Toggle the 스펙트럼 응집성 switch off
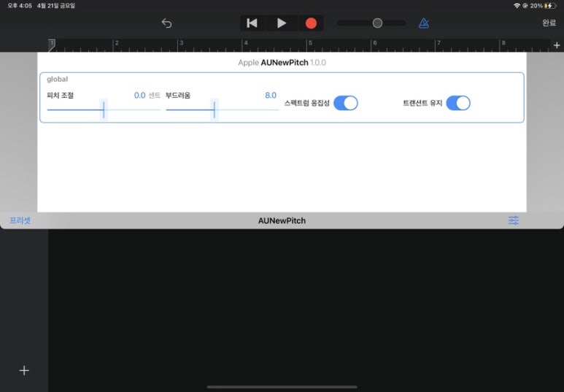The height and width of the screenshot is (392, 564). tap(346, 103)
